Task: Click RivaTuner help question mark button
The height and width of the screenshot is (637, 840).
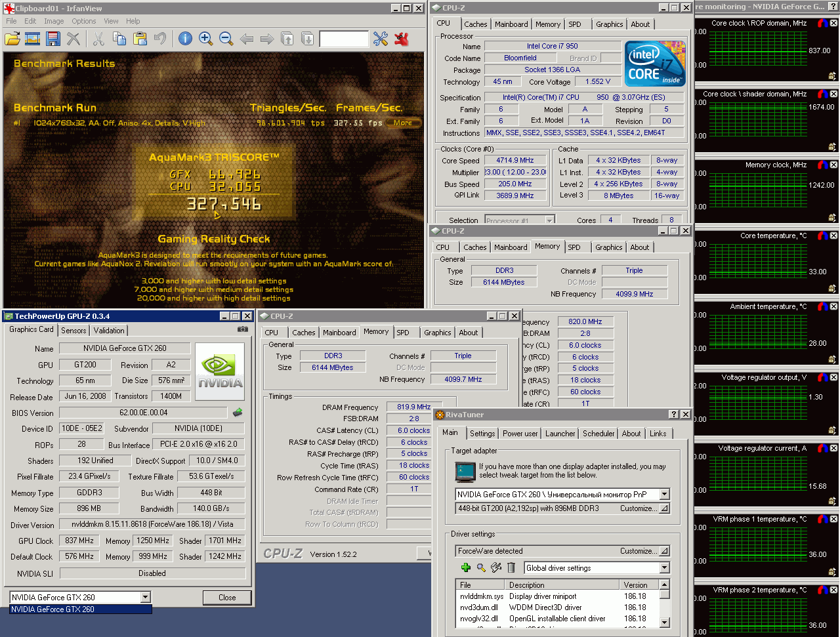Action: (673, 414)
